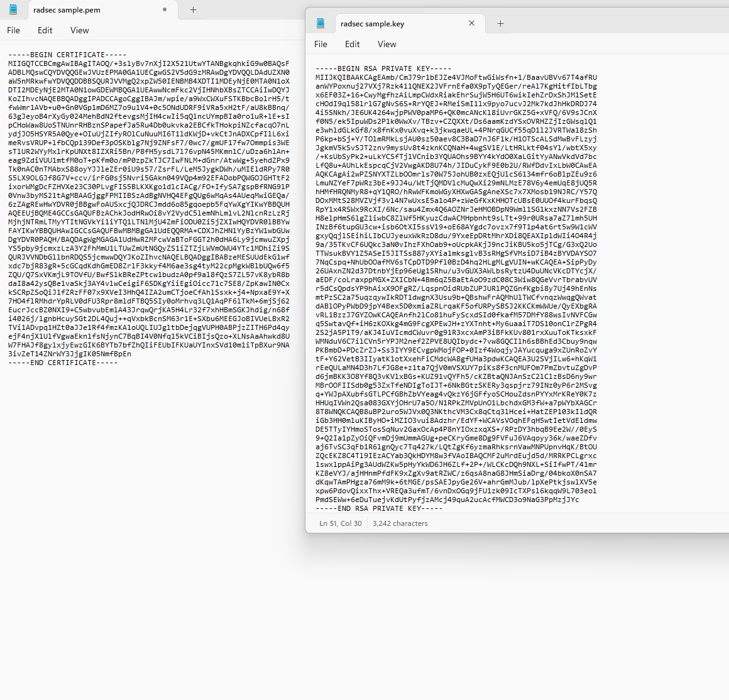Open the View menu in the .pem window
729x700 pixels.
(x=79, y=30)
